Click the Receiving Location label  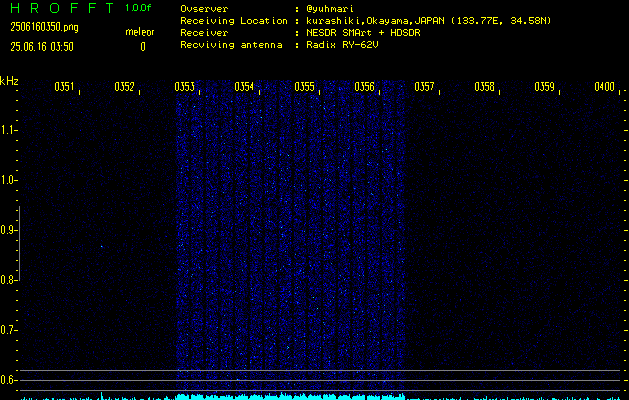click(x=234, y=21)
